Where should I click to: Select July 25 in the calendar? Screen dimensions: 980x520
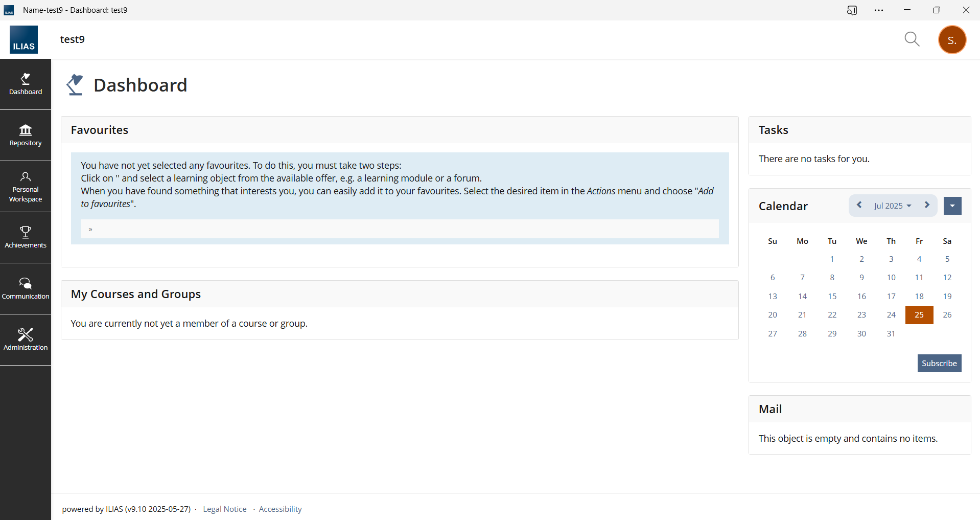pyautogui.click(x=919, y=315)
